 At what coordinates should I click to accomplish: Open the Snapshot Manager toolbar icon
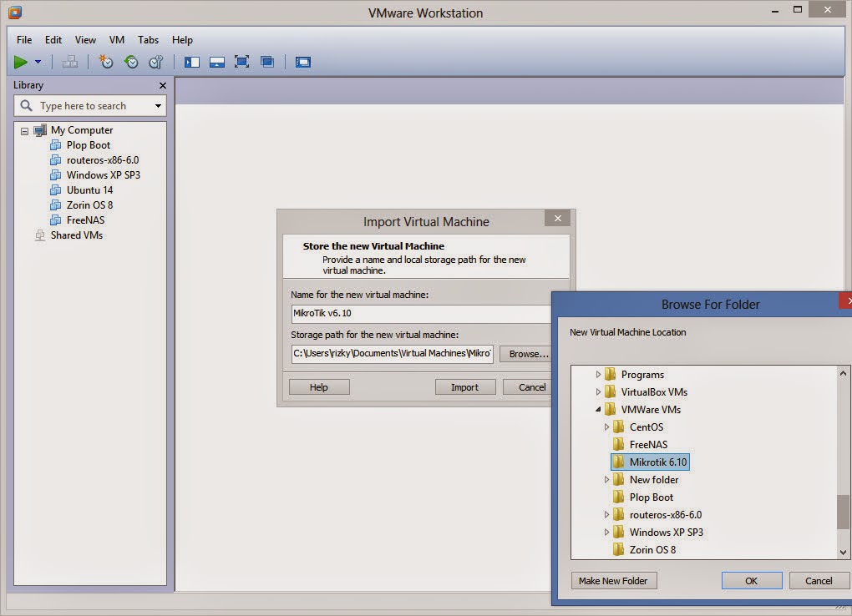[156, 62]
